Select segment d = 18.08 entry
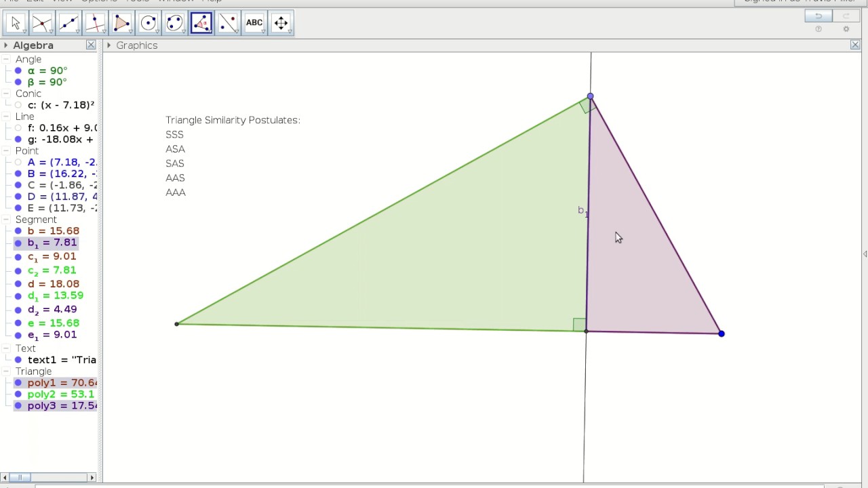 (53, 284)
